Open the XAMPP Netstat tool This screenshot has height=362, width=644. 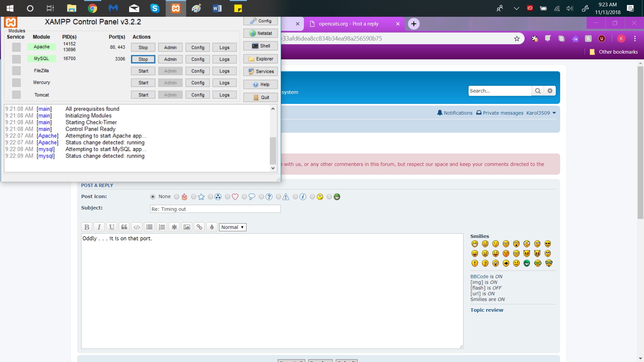(x=261, y=33)
